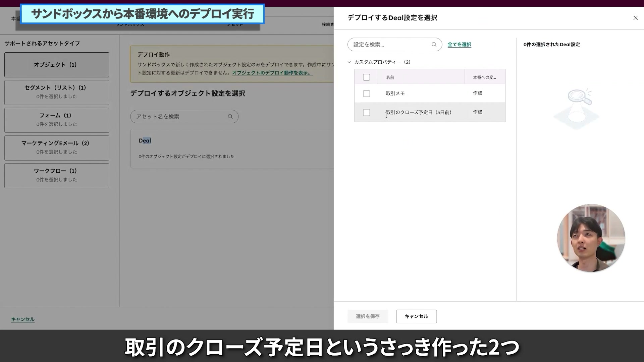Toggle the select-all checkbox in the table header
Screen dimensions: 644x362
coord(366,77)
